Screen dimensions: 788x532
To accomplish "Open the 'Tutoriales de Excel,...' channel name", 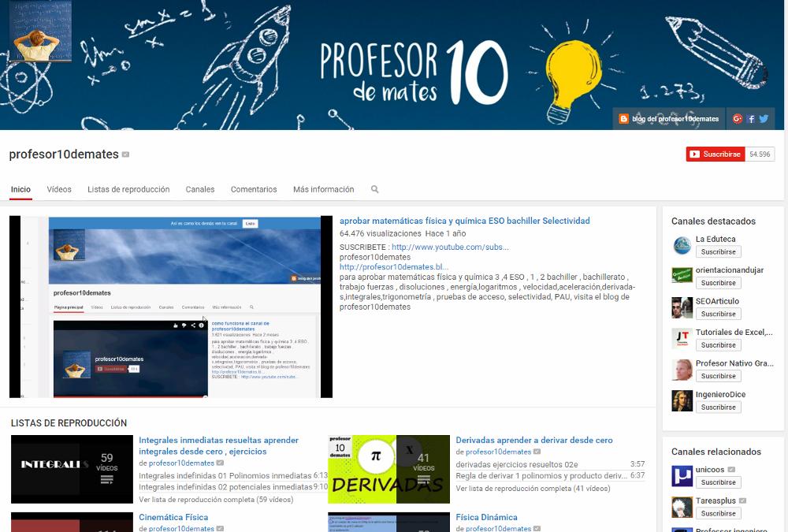I will tap(734, 333).
